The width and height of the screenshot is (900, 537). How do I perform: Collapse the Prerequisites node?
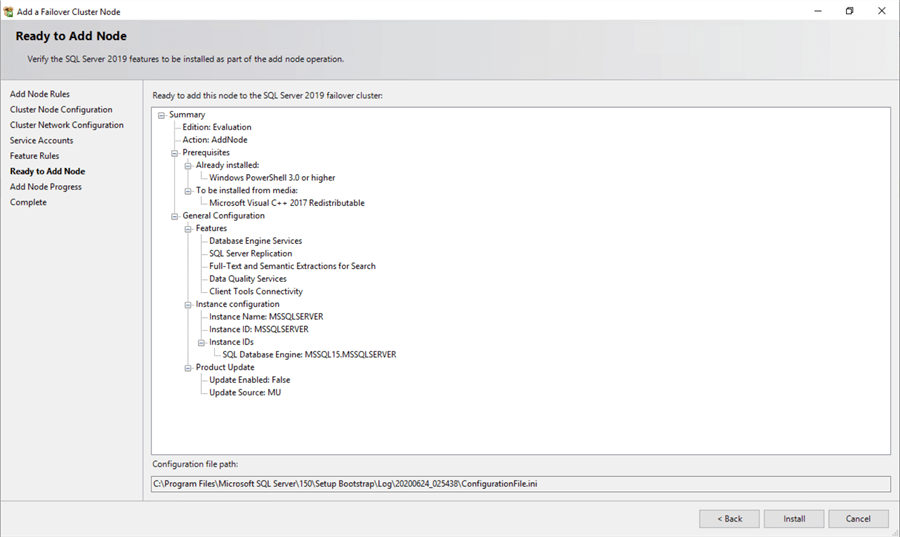point(174,153)
